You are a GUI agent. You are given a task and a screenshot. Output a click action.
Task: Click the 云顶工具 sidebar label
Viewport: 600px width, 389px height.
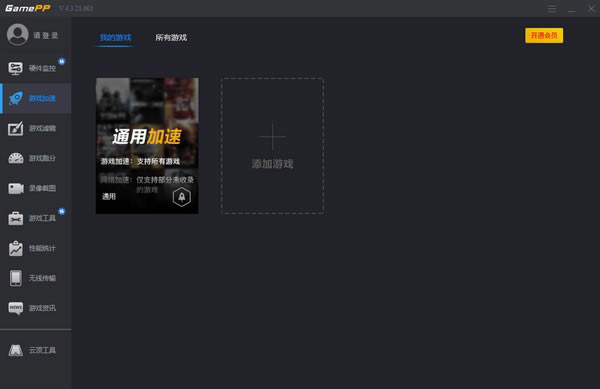pos(42,350)
